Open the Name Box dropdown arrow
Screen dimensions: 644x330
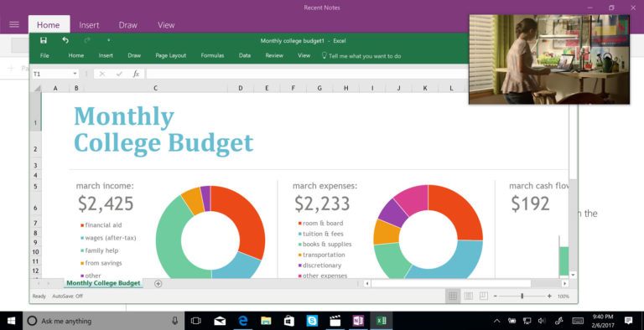coord(75,74)
